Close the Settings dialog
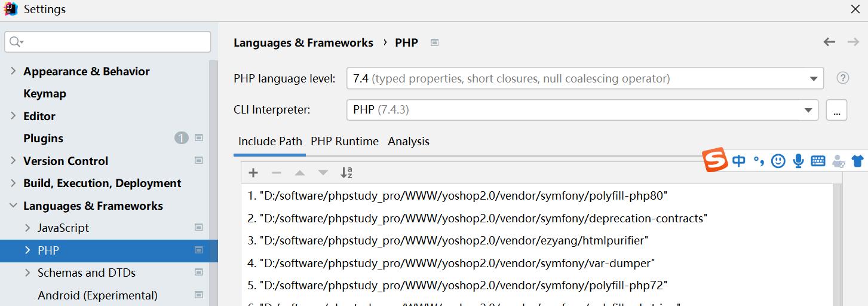The height and width of the screenshot is (306, 868). coord(855,9)
